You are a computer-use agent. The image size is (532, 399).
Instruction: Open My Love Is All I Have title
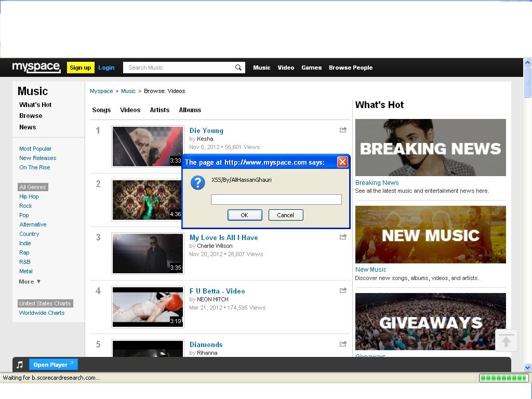[x=223, y=238]
